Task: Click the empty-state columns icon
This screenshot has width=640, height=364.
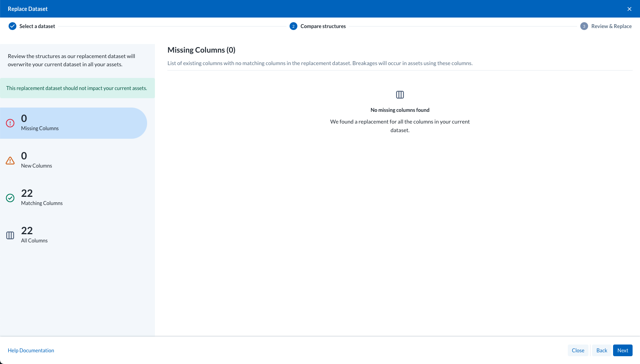Action: pos(400,95)
